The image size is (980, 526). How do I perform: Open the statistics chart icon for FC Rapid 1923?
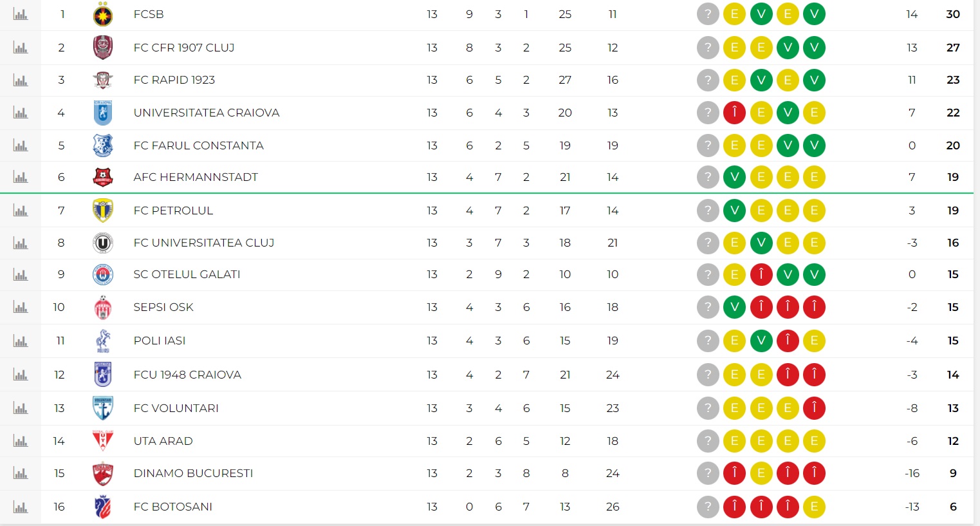click(x=21, y=80)
